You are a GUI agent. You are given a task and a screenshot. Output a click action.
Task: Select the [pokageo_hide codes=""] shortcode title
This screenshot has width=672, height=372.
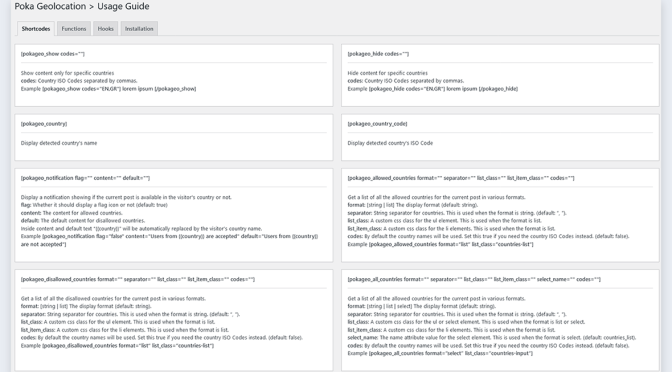point(378,54)
